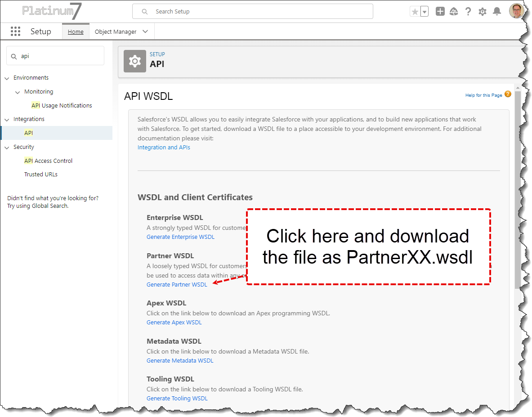Open the App Launcher grid icon

(x=15, y=31)
